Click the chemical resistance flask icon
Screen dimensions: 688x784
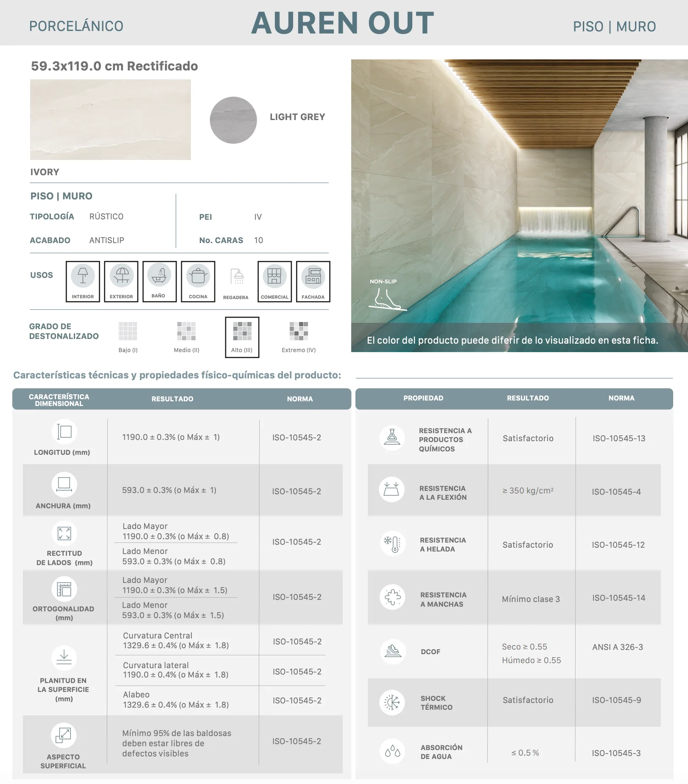[x=392, y=437]
